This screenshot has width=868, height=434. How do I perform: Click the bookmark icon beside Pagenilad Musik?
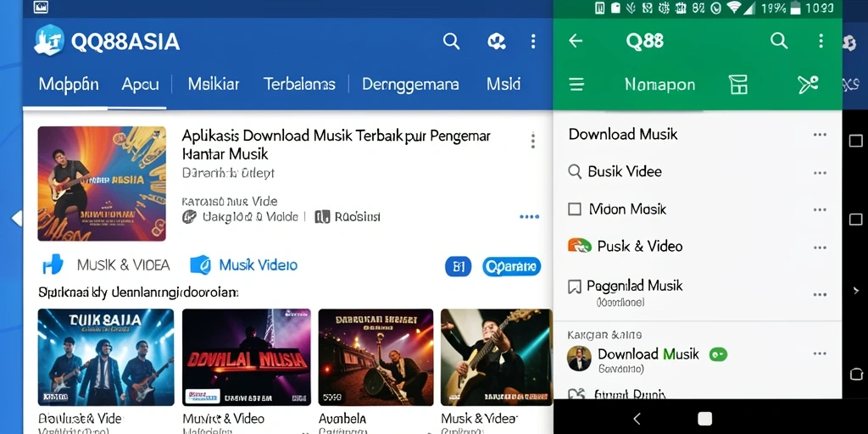tap(575, 287)
